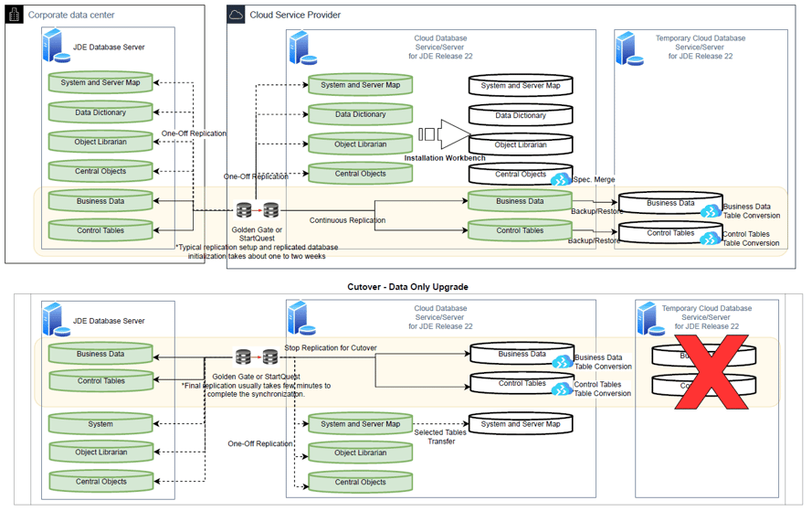Image resolution: width=812 pixels, height=511 pixels.
Task: Select the upper Temporary Cloud Database server icon
Action: (x=629, y=48)
